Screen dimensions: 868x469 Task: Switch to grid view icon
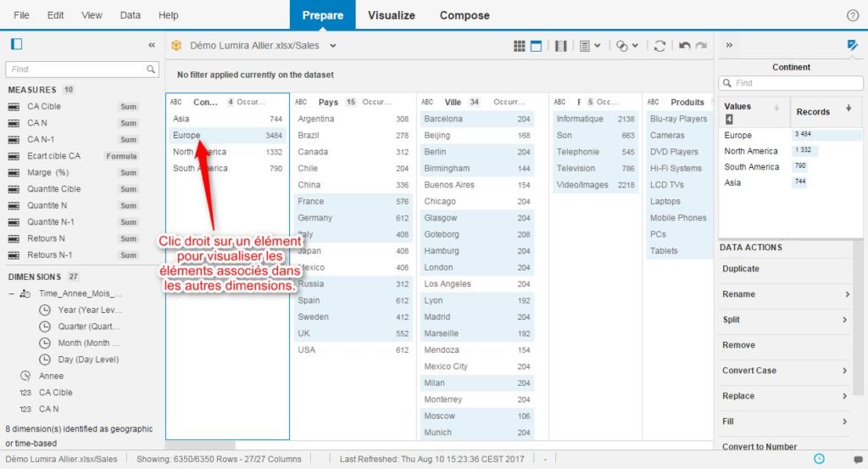click(520, 46)
